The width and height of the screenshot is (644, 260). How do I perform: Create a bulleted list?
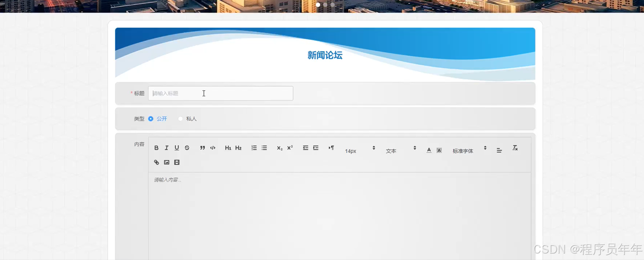pyautogui.click(x=264, y=148)
